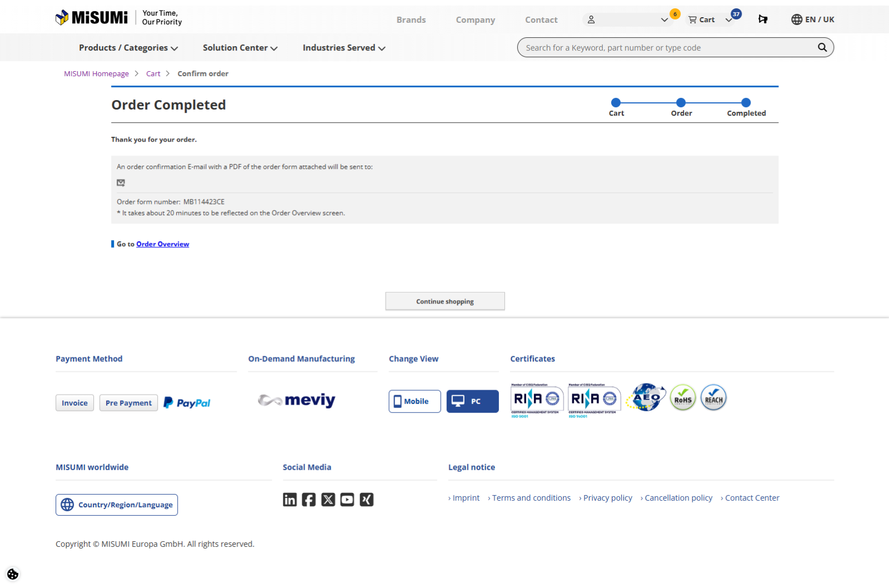889x588 pixels.
Task: Click the Cart step in progress indicator
Action: (616, 103)
